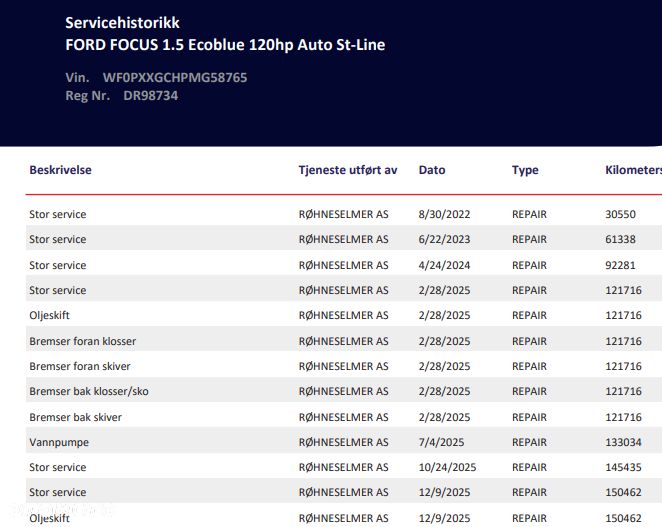This screenshot has width=662, height=527.
Task: Select the Bremser bak skiver entry
Action: click(75, 417)
